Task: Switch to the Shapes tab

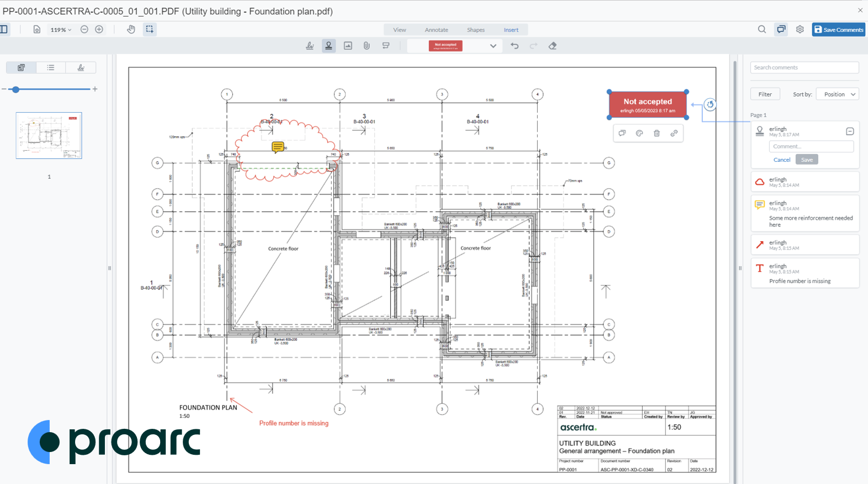Action: click(475, 30)
